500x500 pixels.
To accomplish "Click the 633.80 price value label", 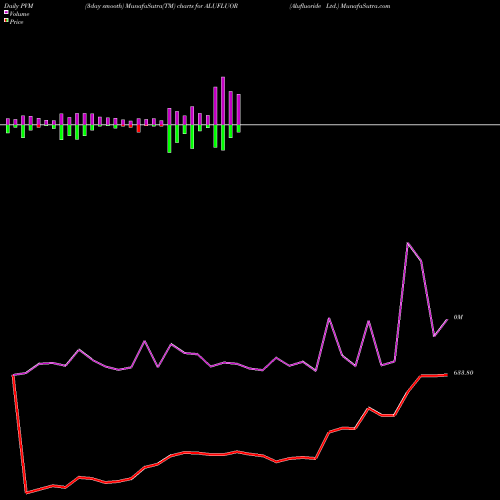I will coord(463,373).
